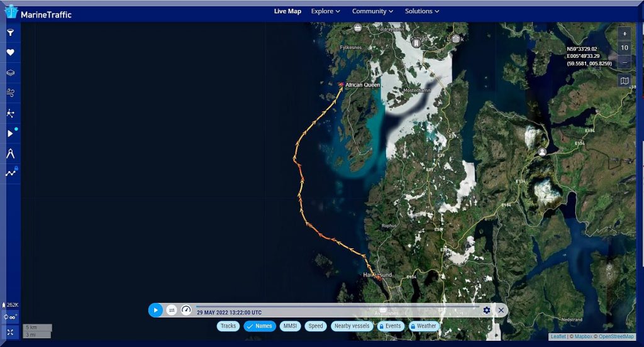The image size is (644, 347).
Task: Expand the Explore dropdown menu
Action: [325, 11]
